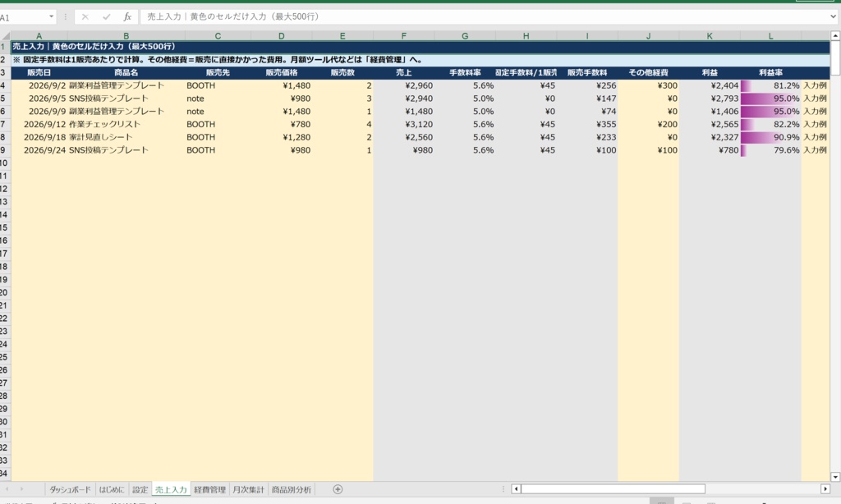Viewport: 841px width, 504px height.
Task: Click the vertical scrollbar down arrow
Action: (835, 477)
